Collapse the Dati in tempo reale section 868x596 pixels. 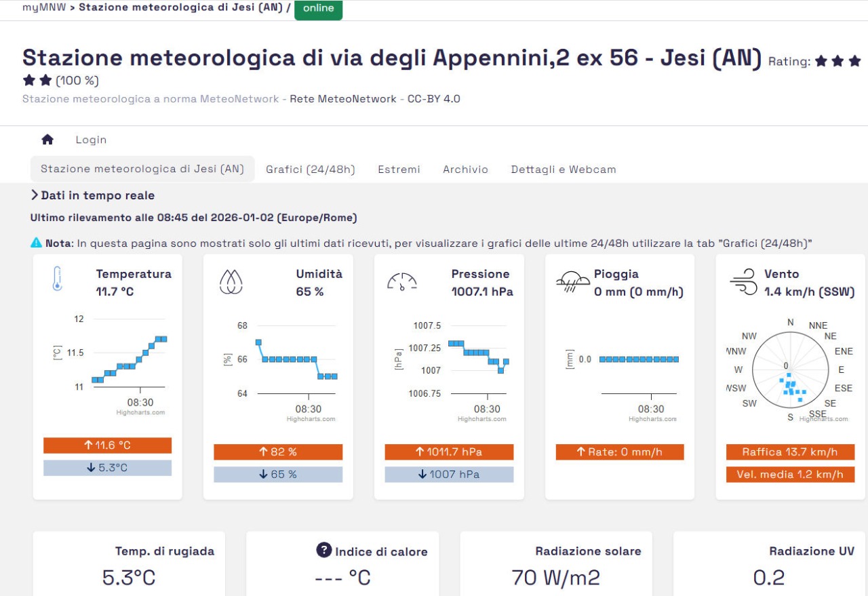coord(35,195)
